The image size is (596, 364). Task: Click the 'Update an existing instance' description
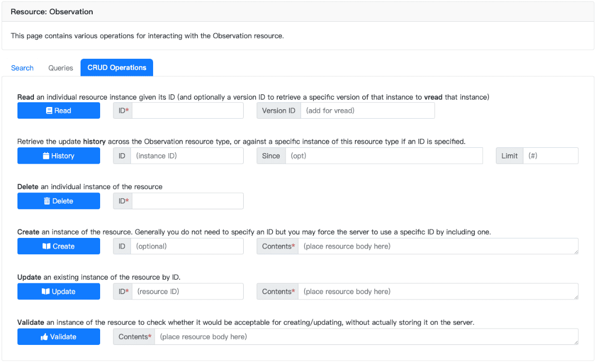(99, 277)
